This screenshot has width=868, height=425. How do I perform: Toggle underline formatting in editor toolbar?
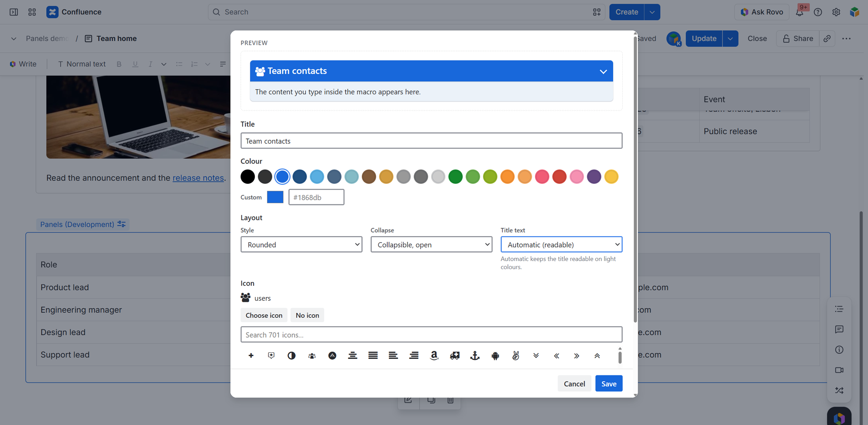(x=135, y=64)
